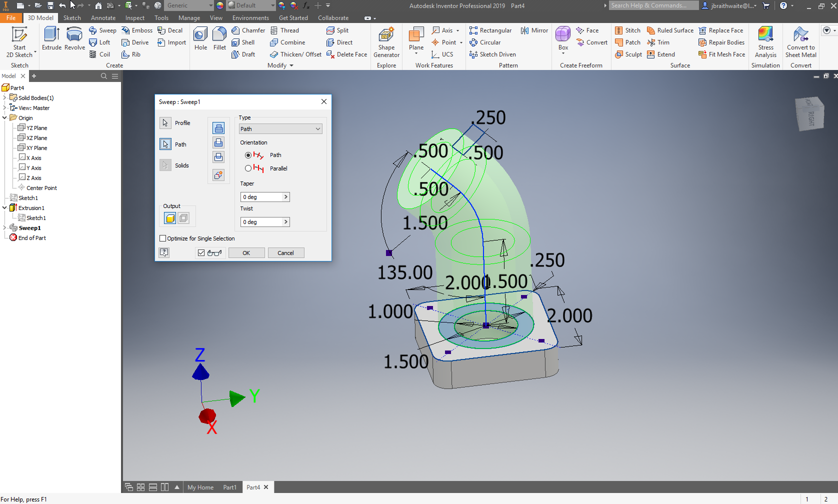The height and width of the screenshot is (504, 838).
Task: Open the Taper value arrow menu
Action: tap(286, 197)
